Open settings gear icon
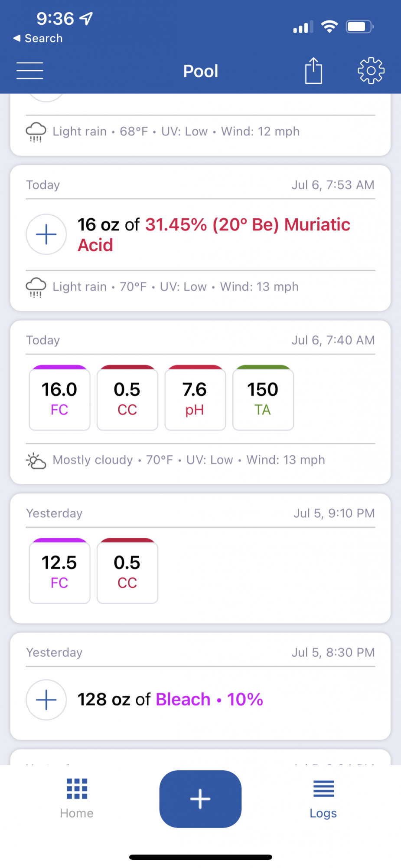Viewport: 401px width, 868px height. click(x=371, y=70)
